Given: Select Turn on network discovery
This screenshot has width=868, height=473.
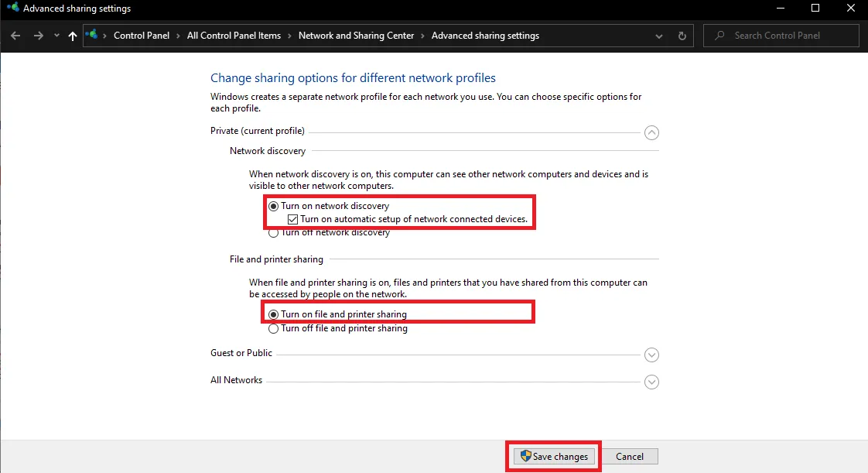Looking at the screenshot, I should [x=273, y=206].
